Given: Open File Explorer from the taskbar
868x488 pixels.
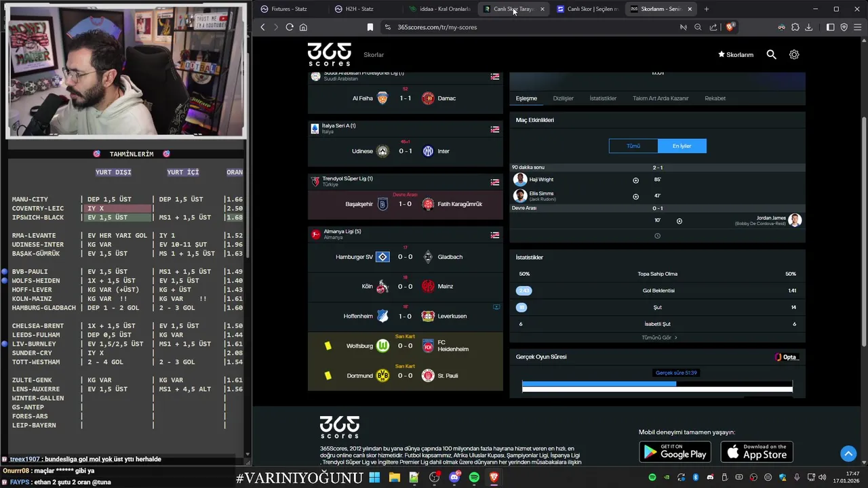Looking at the screenshot, I should (x=394, y=477).
